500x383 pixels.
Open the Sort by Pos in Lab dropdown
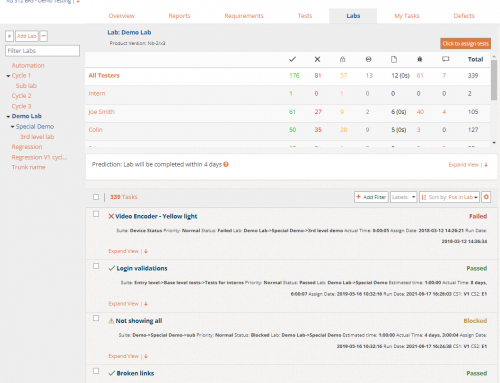[449, 197]
